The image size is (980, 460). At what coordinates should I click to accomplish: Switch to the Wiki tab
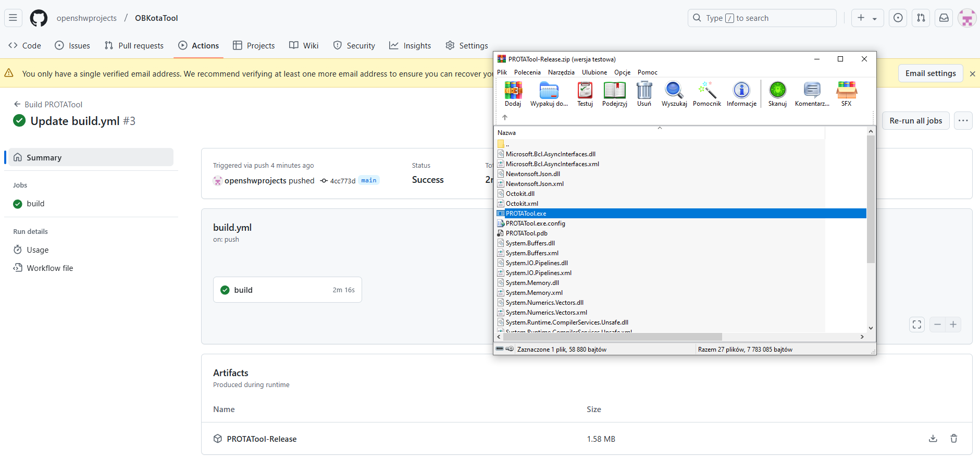tap(304, 46)
